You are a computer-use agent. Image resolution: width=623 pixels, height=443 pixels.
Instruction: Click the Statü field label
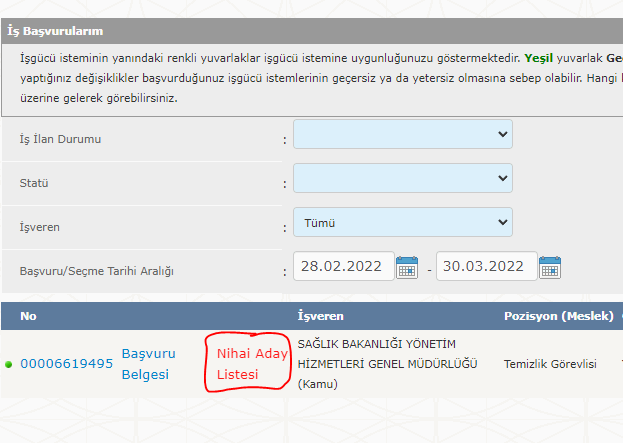point(34,183)
